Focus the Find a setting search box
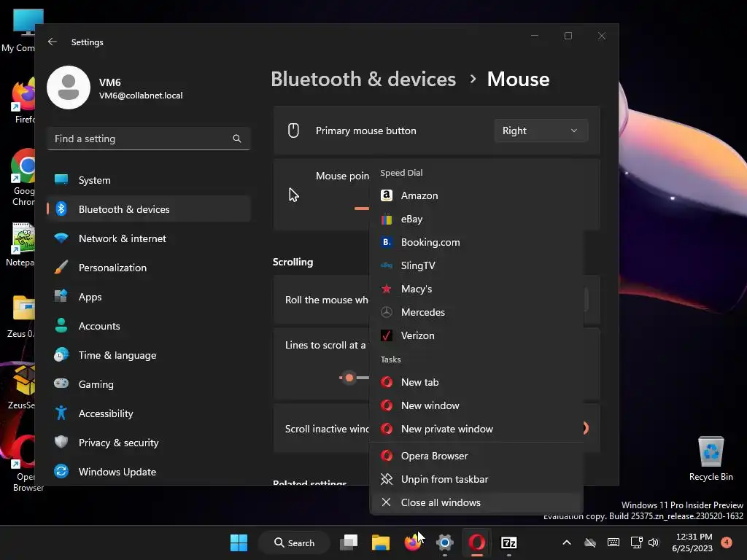Image resolution: width=747 pixels, height=560 pixels. (149, 139)
